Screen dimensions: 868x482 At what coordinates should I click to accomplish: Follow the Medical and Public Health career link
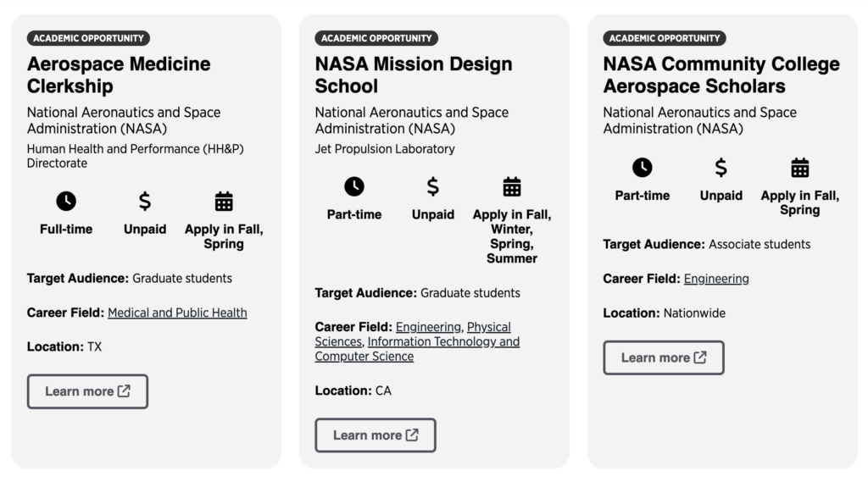(x=177, y=313)
